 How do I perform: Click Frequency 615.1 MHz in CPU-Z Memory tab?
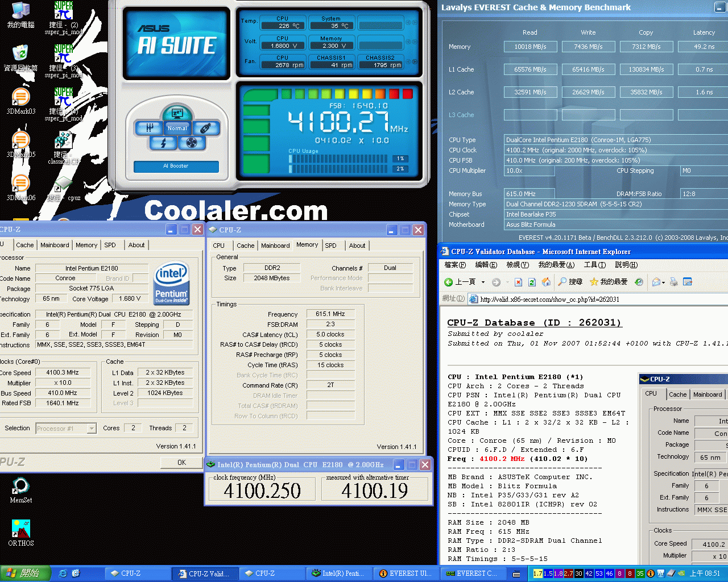pyautogui.click(x=331, y=314)
